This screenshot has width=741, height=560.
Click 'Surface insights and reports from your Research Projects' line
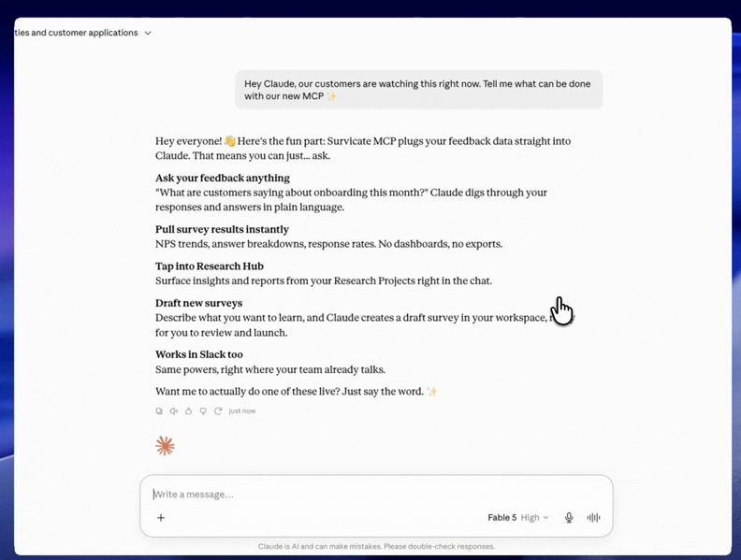point(324,281)
